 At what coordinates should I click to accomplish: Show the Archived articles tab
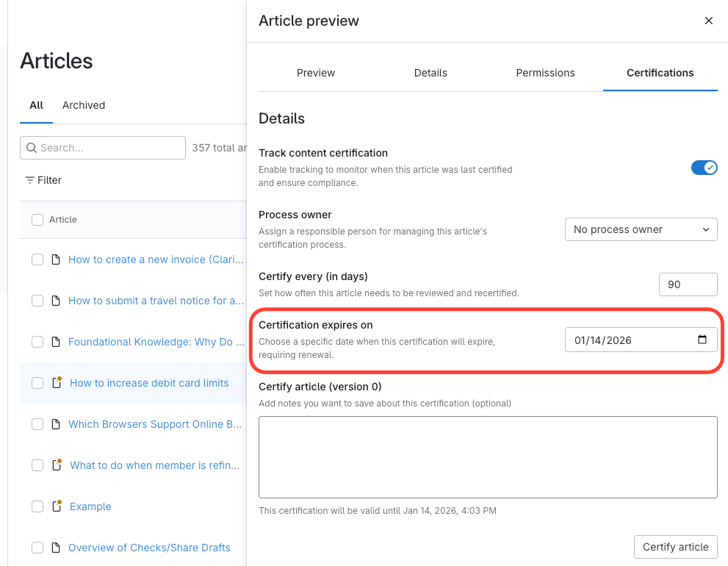point(84,105)
